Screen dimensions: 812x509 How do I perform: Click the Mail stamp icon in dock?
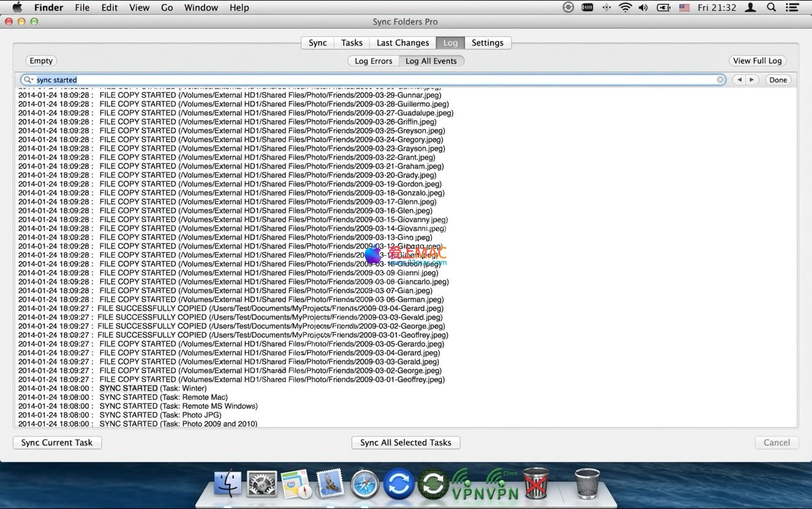point(330,484)
